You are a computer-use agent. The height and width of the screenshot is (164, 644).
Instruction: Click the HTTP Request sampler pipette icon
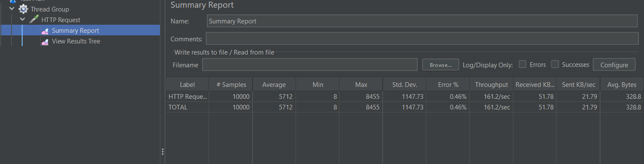click(34, 20)
